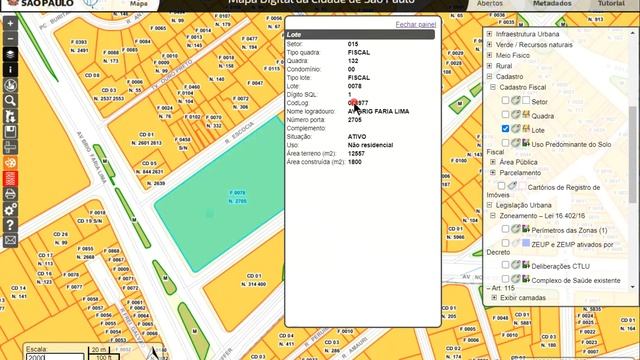Collapse Legislação Urbana group
The image size is (640, 360).
(489, 205)
